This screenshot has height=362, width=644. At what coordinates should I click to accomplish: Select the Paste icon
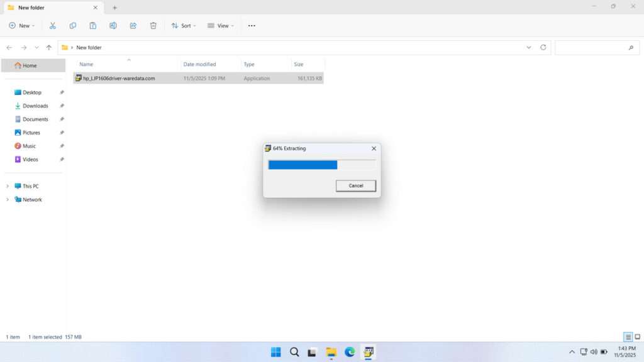click(92, 25)
